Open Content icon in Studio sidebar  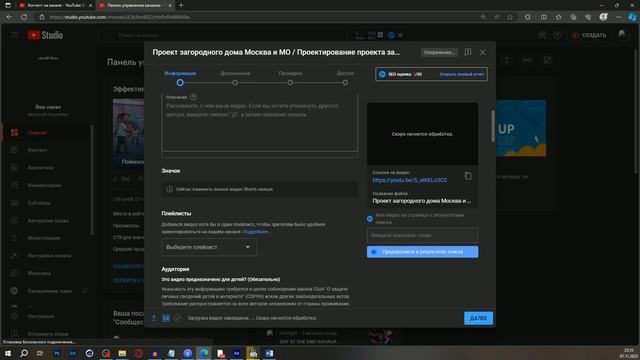pyautogui.click(x=14, y=150)
